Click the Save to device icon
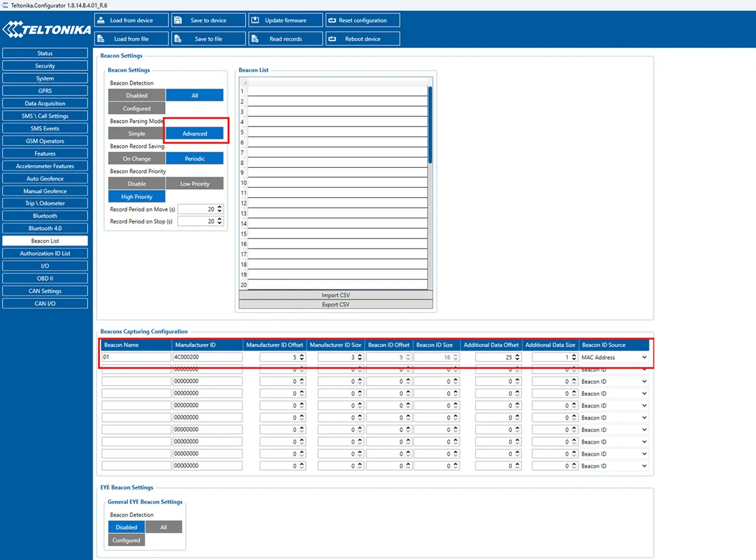Screen dimensions: 756x560 pos(178,20)
